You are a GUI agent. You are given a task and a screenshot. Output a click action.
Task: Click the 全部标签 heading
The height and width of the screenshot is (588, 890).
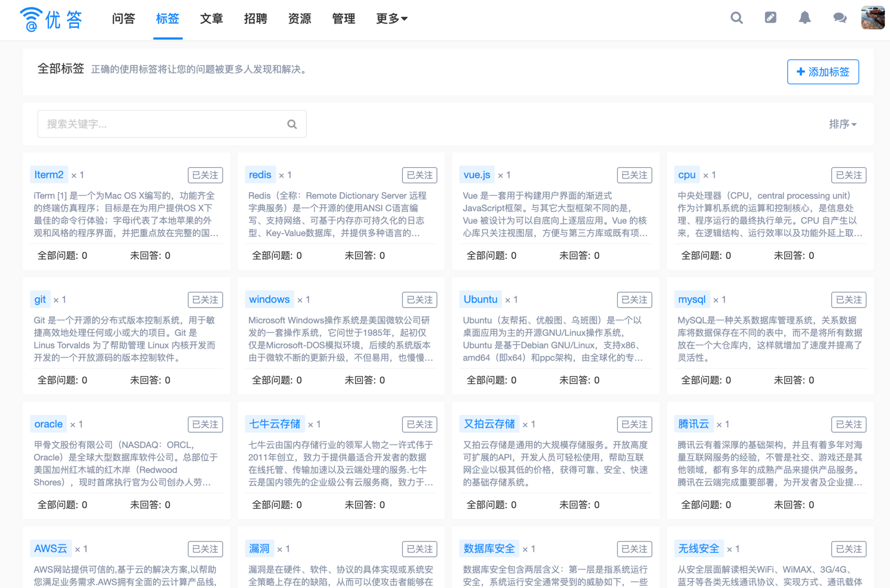pos(61,69)
